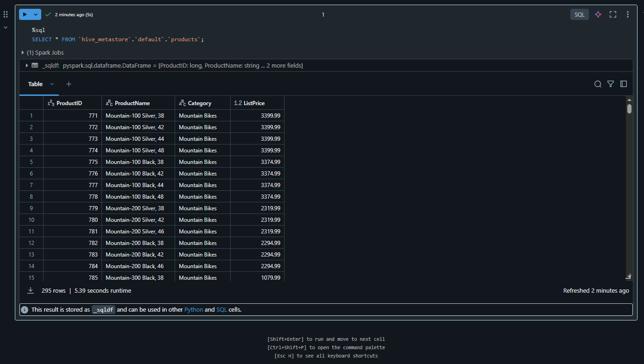Click the cell number 1 label

323,15
